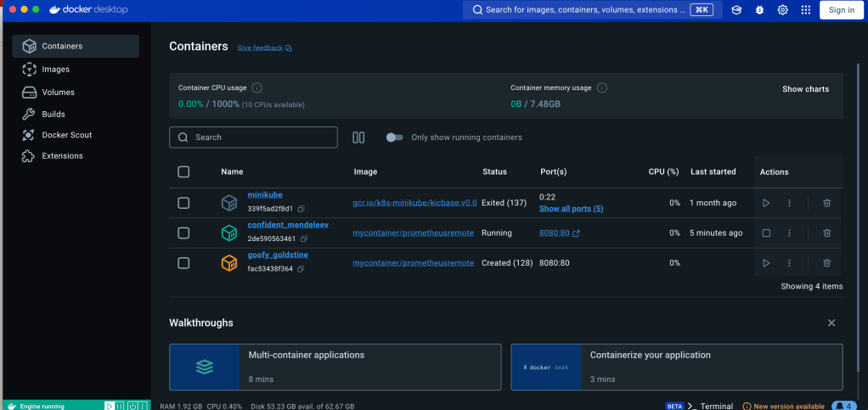Delete the goofy_goldstine container

click(826, 263)
